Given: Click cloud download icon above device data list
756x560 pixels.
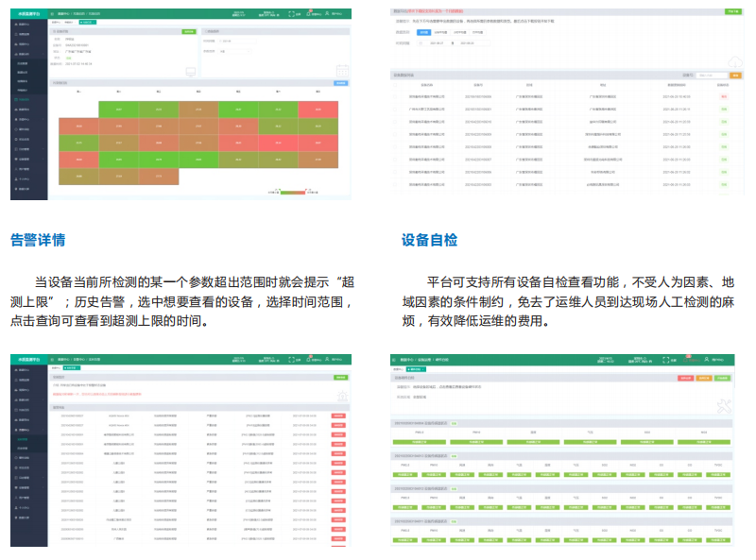Looking at the screenshot, I should [734, 63].
